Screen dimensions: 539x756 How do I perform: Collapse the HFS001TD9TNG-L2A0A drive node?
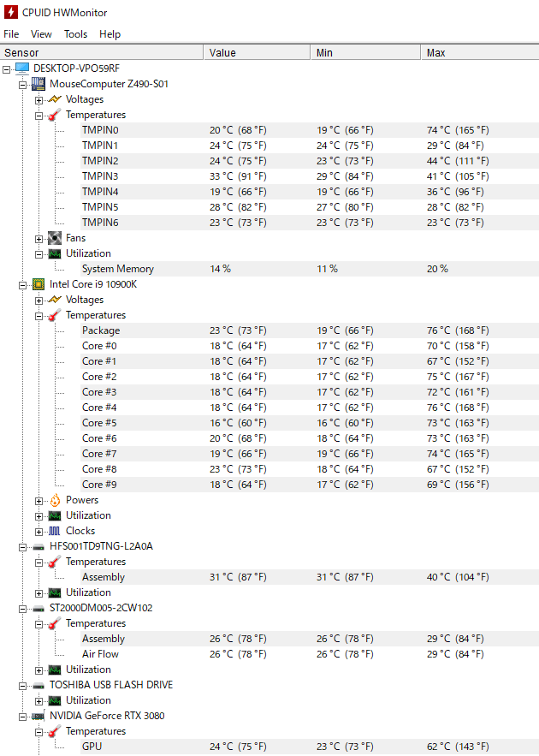tap(23, 546)
